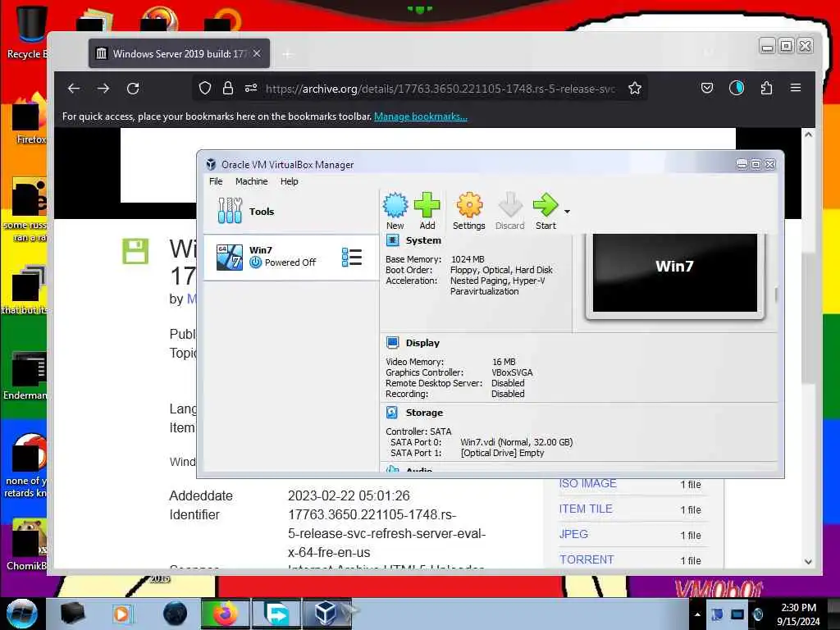The height and width of the screenshot is (630, 840).
Task: Click the VirtualBox cube taskbar button
Action: pyautogui.click(x=326, y=614)
